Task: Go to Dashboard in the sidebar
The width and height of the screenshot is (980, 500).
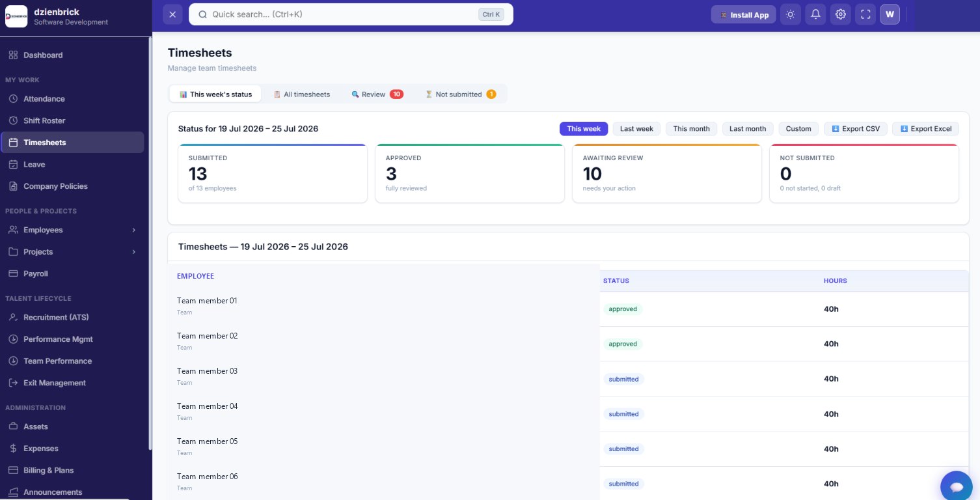Action: [x=72, y=55]
